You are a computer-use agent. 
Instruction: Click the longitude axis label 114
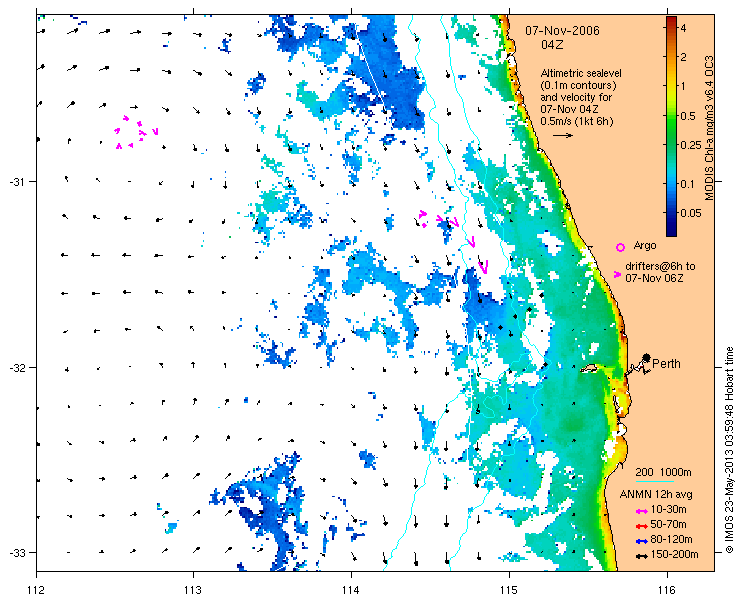pyautogui.click(x=351, y=590)
